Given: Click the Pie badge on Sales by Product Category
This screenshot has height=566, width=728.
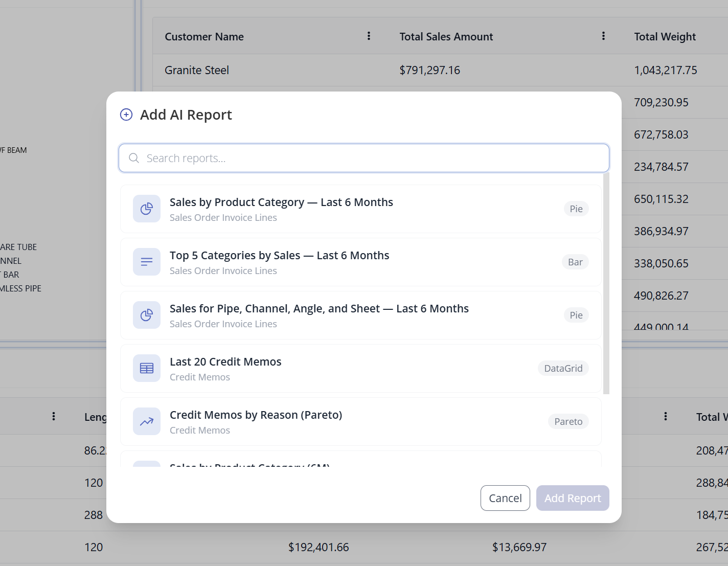Looking at the screenshot, I should point(576,209).
